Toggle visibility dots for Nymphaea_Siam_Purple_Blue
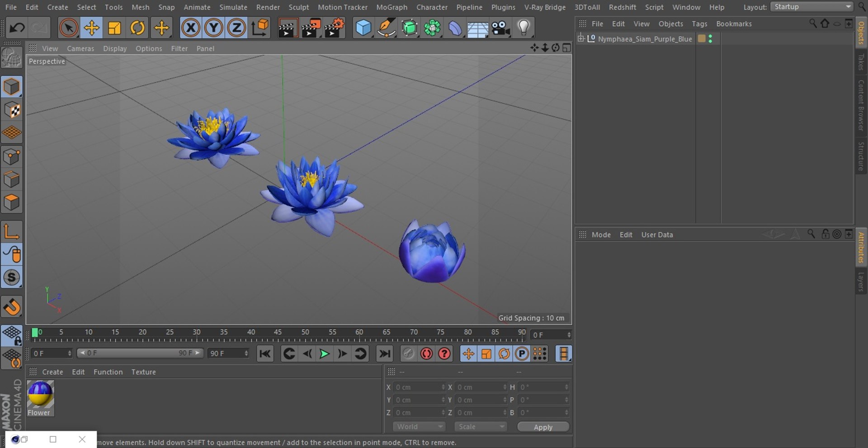Viewport: 868px width, 448px height. [711, 39]
